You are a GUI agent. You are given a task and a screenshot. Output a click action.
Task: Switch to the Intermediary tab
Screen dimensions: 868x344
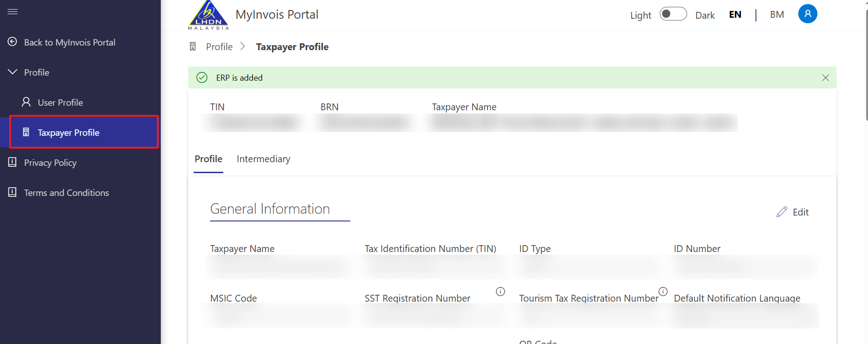coord(263,159)
